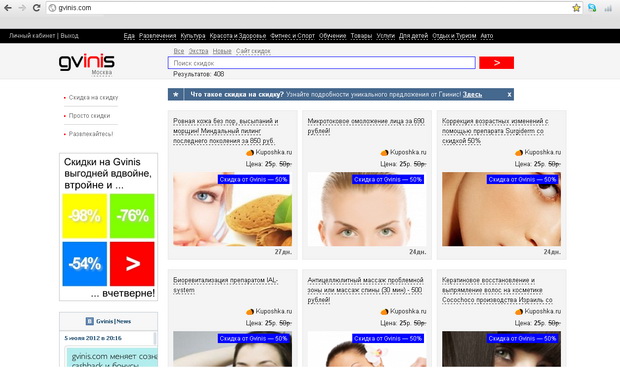
Task: Click the almond peeling deal image
Action: pyautogui.click(x=232, y=209)
